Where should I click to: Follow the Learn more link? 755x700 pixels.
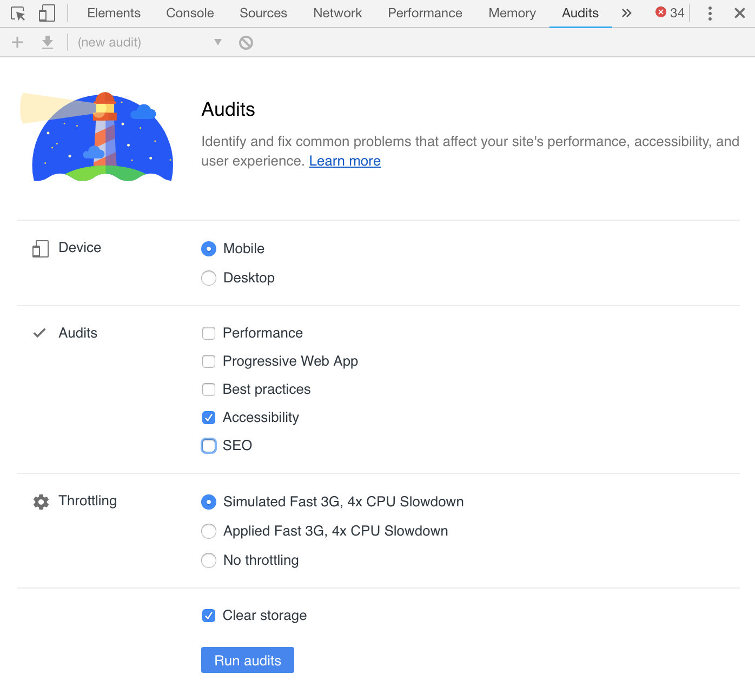(x=345, y=161)
